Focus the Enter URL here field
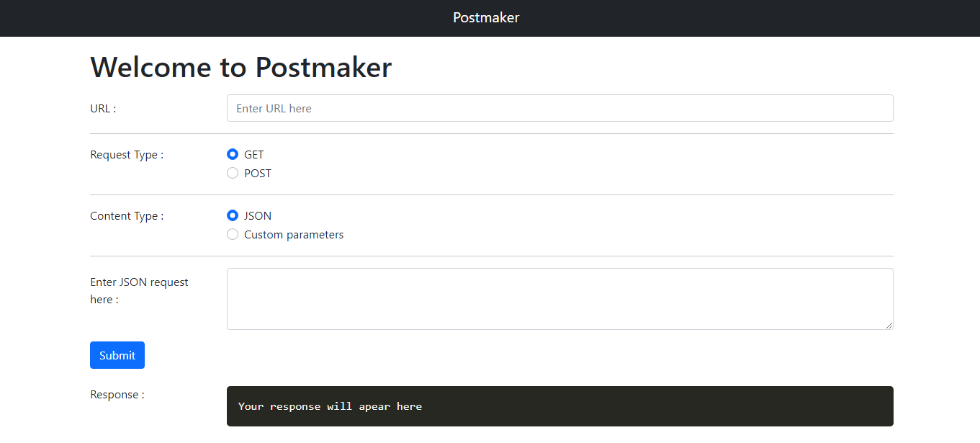The width and height of the screenshot is (980, 443). click(559, 108)
